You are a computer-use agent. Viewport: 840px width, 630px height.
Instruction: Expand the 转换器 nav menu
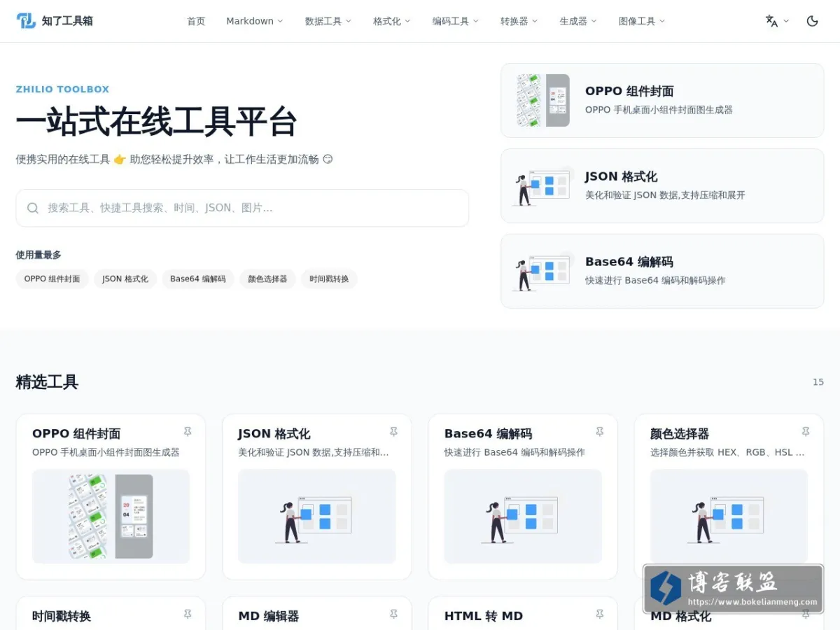click(519, 21)
